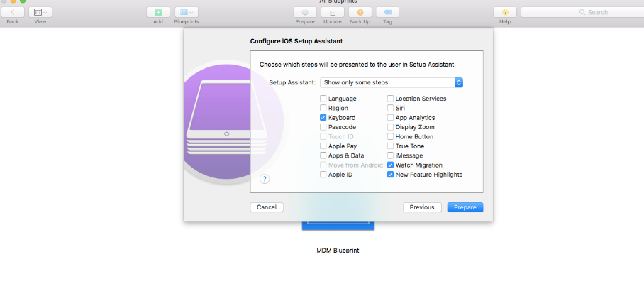Open the Blueprints toolbar dropdown
The width and height of the screenshot is (644, 301).
pos(187,12)
